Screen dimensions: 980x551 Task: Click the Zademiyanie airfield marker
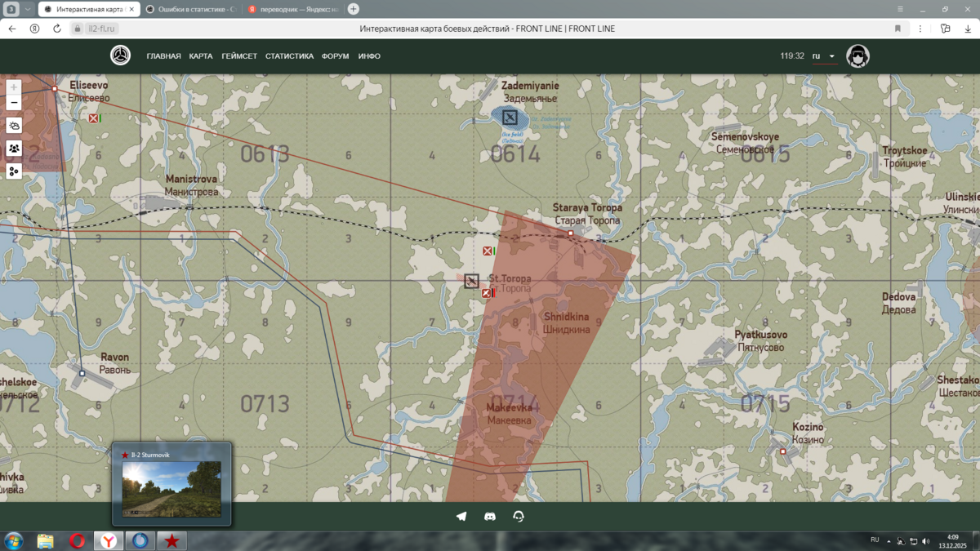click(510, 118)
